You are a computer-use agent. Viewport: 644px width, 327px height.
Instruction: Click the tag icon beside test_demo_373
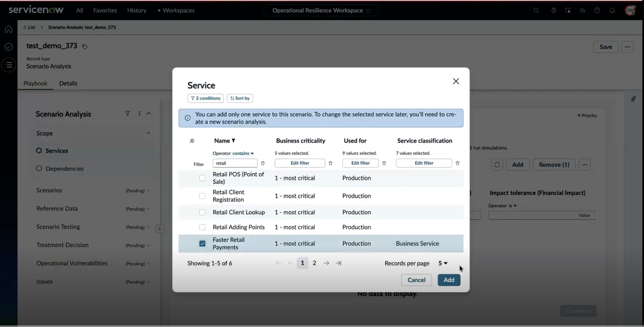[x=84, y=47]
